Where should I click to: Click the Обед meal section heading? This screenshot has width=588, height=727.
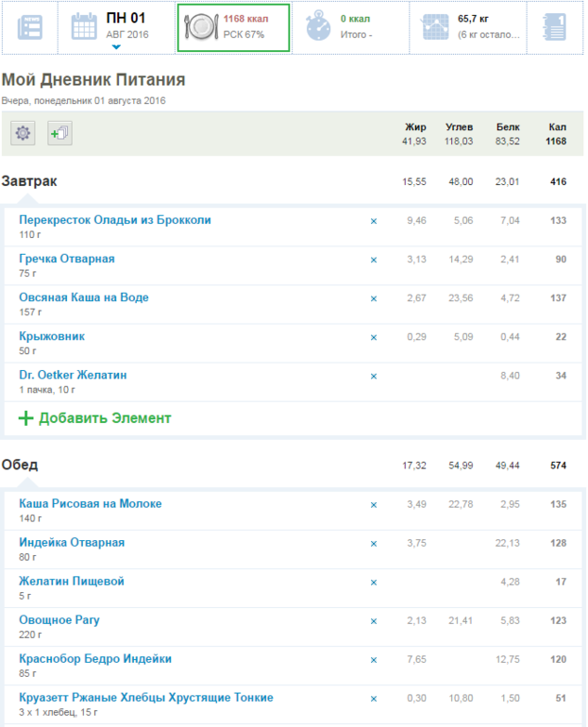(x=20, y=465)
